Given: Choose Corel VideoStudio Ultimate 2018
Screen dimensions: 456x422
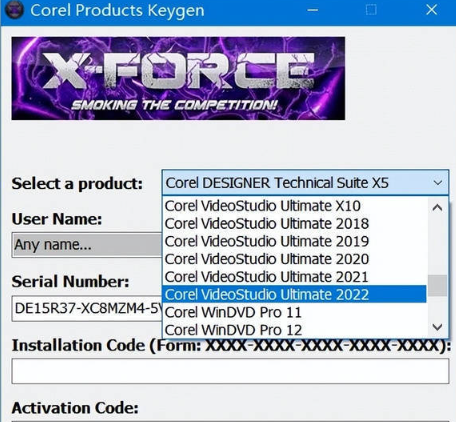Looking at the screenshot, I should tap(294, 223).
